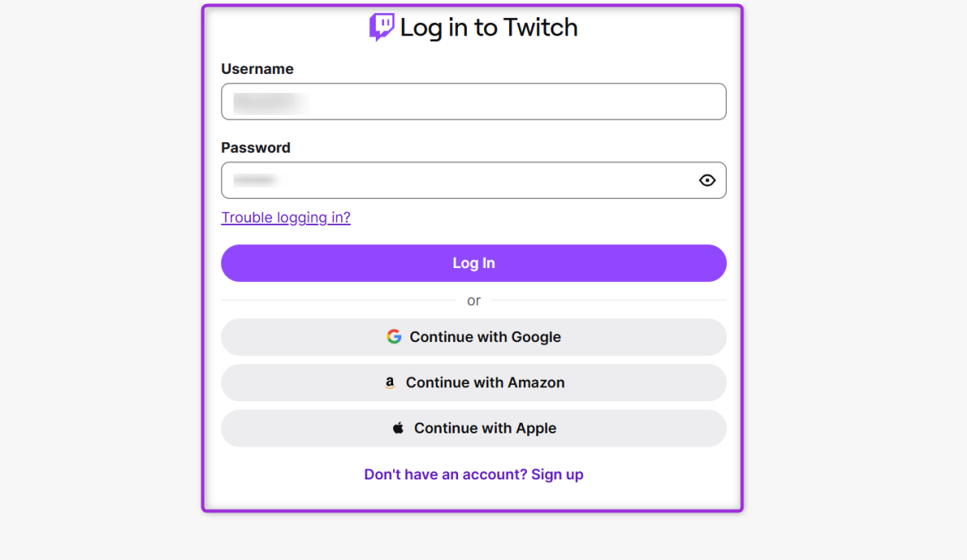Choose Continue with Apple
This screenshot has height=560, width=967.
[474, 428]
